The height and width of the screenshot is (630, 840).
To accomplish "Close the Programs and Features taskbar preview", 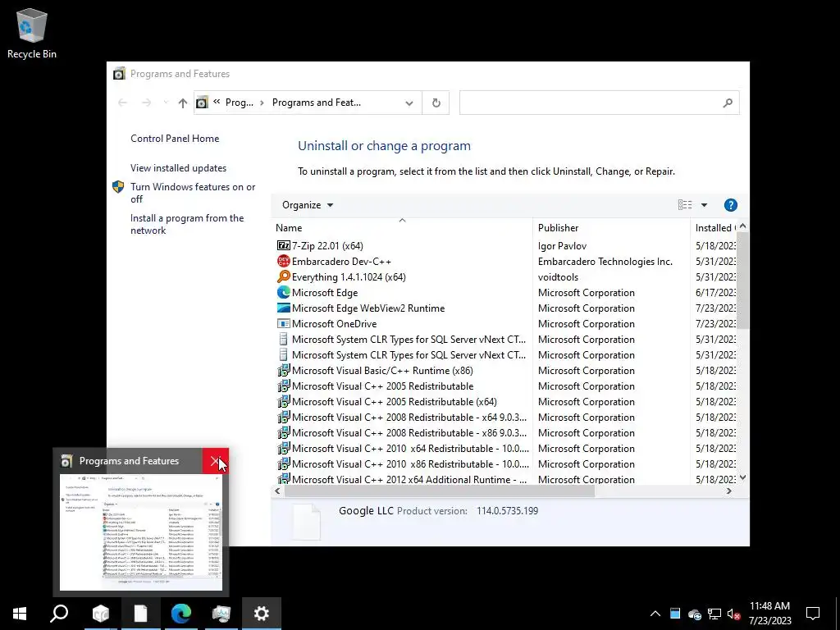I will [216, 461].
